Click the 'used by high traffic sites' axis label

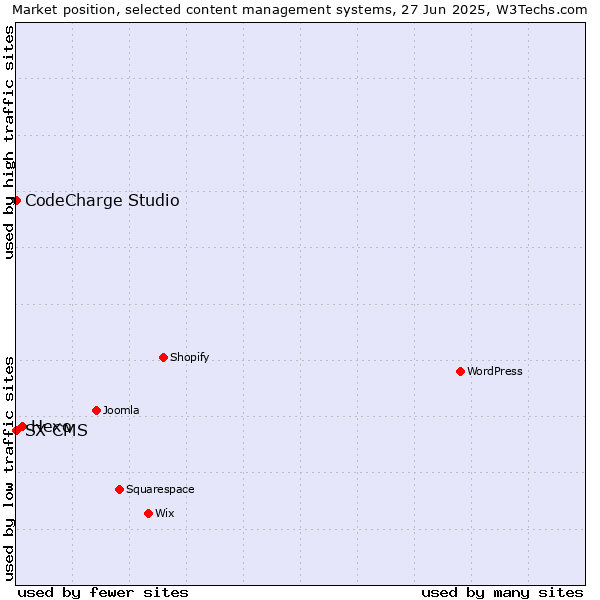[9, 143]
